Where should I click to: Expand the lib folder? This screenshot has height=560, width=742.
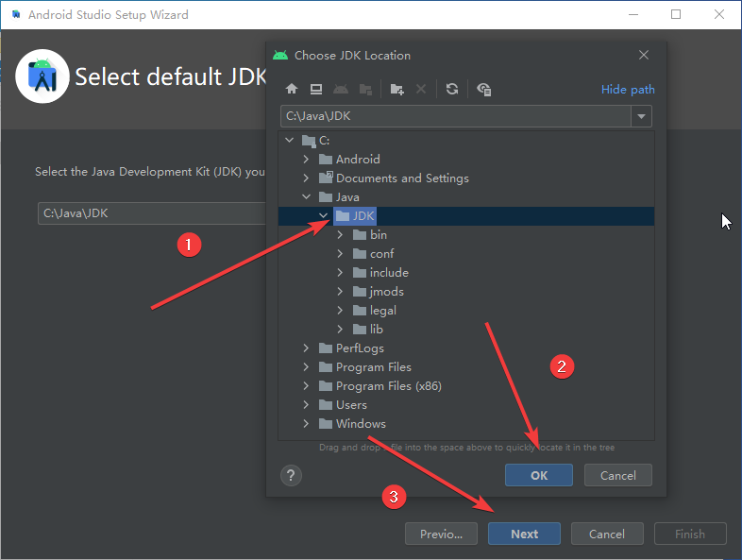pyautogui.click(x=340, y=330)
